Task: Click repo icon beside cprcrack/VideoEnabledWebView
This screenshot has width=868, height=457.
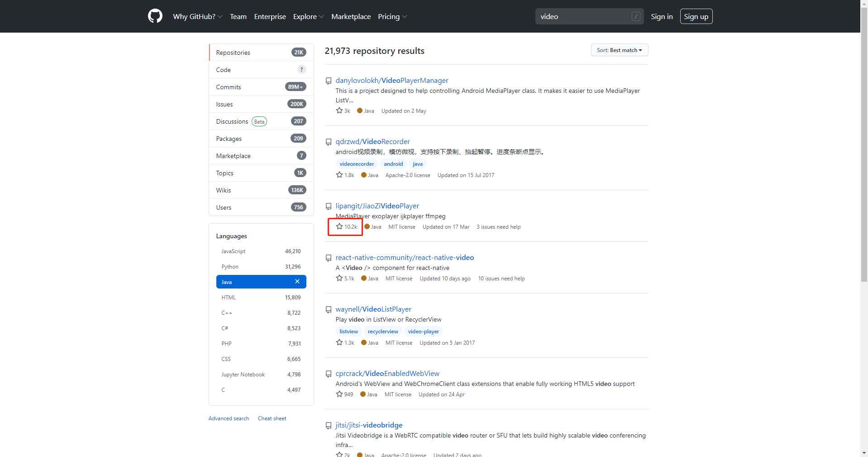Action: (329, 374)
